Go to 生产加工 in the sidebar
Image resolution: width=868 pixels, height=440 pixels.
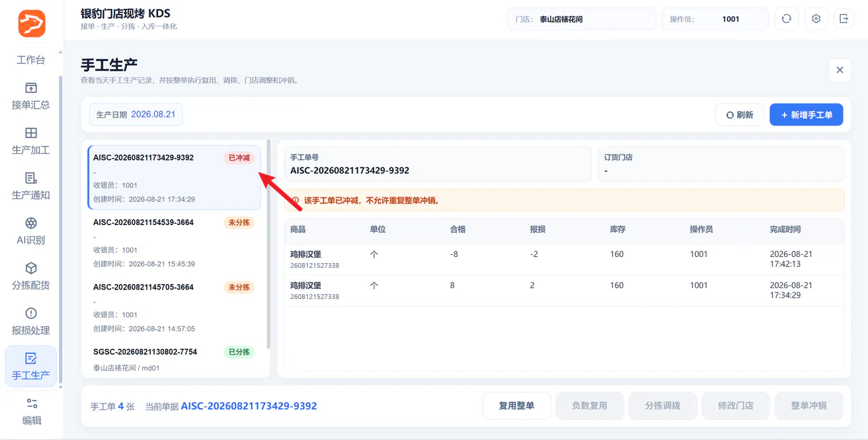[31, 141]
